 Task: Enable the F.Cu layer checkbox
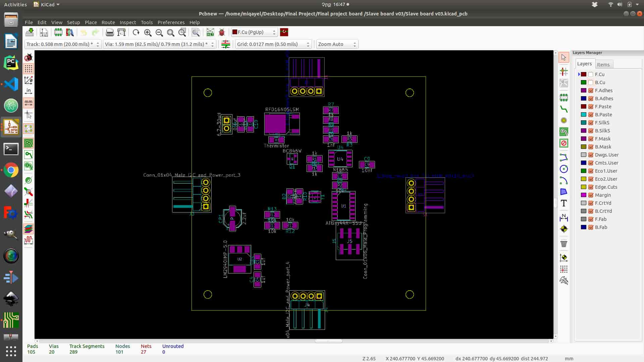591,74
